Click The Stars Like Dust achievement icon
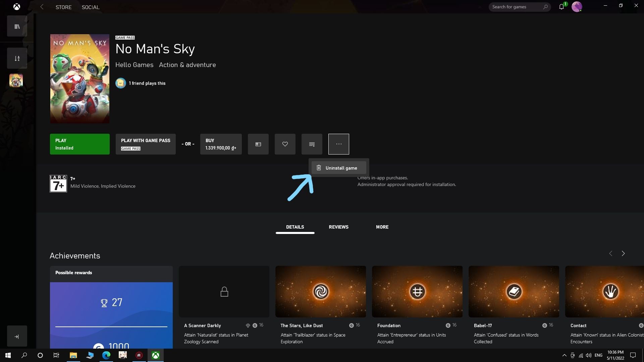644x362 pixels. click(x=321, y=291)
